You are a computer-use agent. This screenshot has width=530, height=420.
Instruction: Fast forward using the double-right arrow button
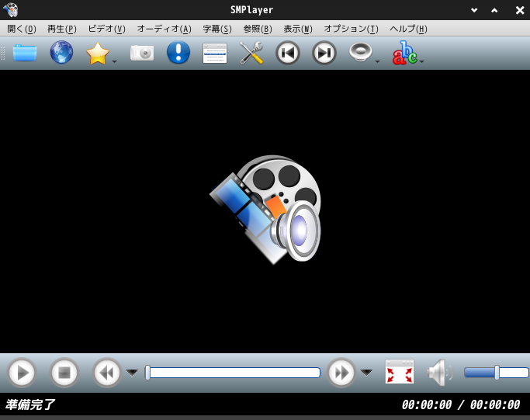(x=341, y=373)
